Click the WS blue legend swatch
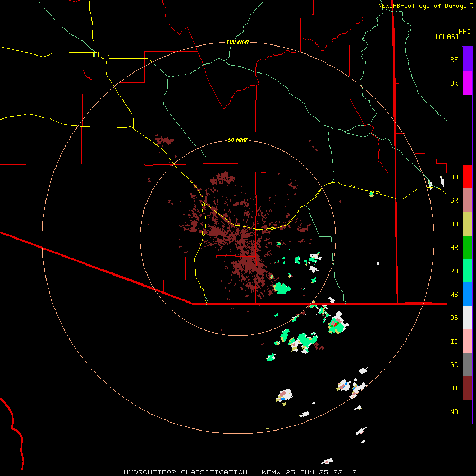 click(x=467, y=294)
